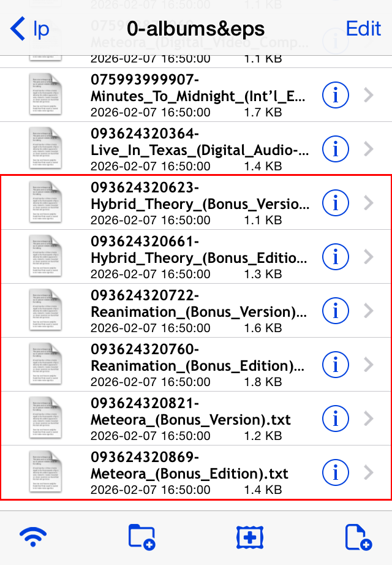Viewport: 392px width, 565px height.
Task: Go back to the lp folder
Action: pyautogui.click(x=29, y=28)
